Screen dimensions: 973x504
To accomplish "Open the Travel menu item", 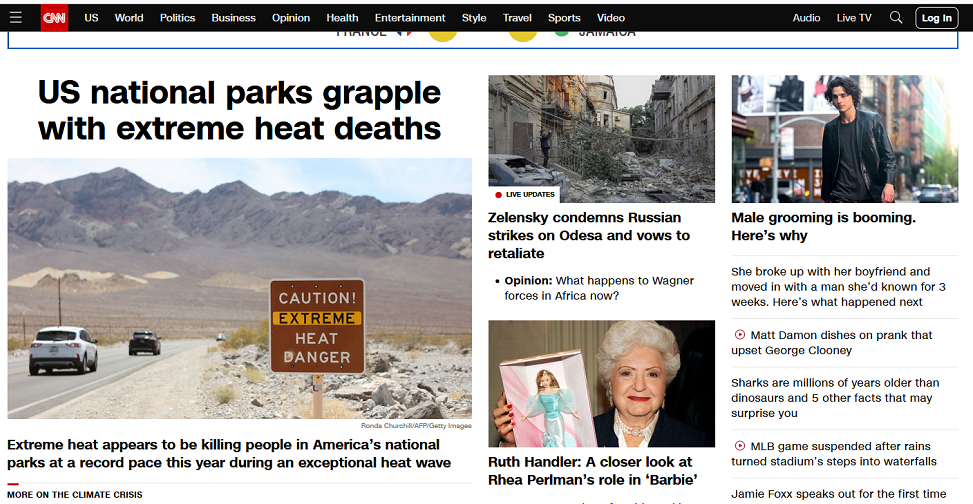I will tap(517, 18).
